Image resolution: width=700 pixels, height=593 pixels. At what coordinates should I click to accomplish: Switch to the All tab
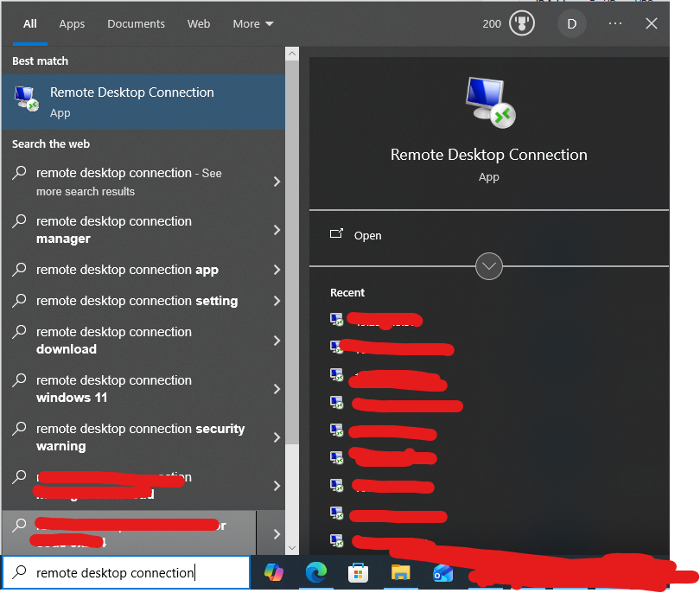(x=30, y=23)
